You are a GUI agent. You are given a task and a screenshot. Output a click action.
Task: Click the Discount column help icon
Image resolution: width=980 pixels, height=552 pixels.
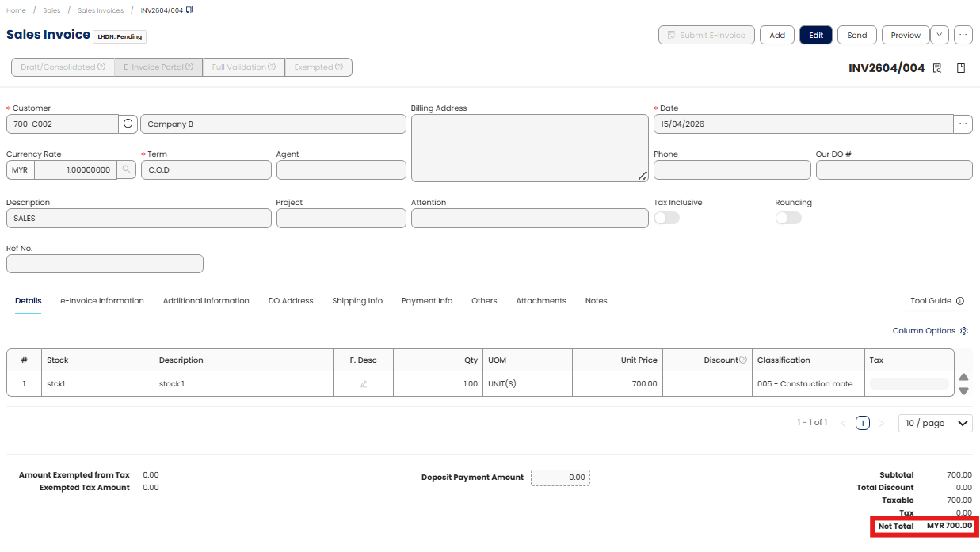(743, 360)
